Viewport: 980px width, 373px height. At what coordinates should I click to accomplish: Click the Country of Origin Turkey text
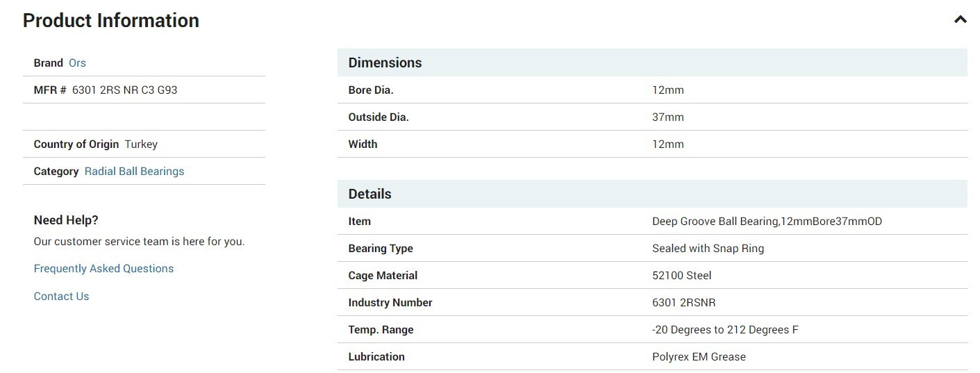point(96,144)
